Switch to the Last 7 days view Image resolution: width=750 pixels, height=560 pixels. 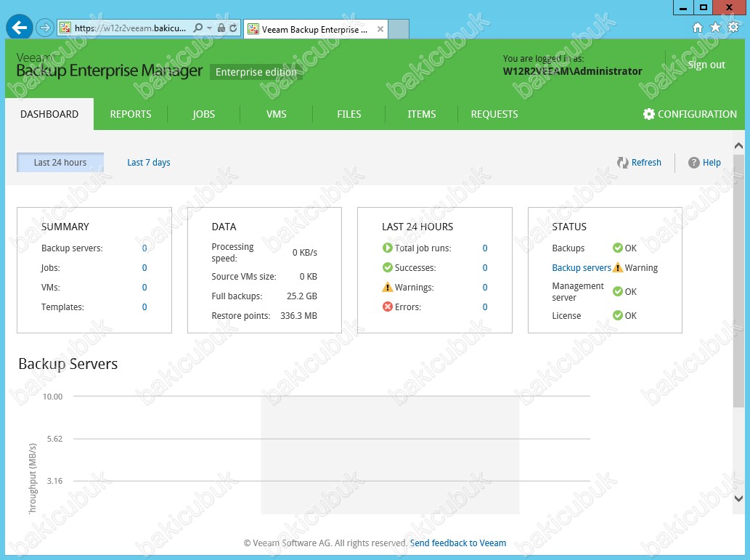149,162
